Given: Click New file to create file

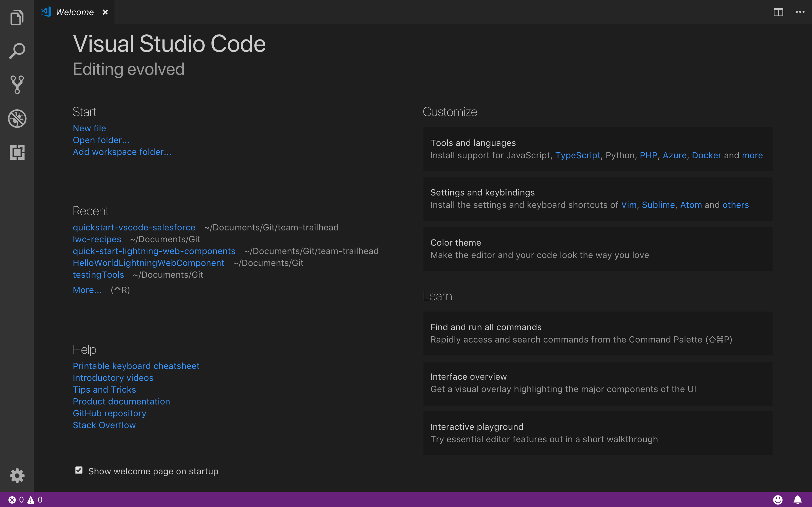Looking at the screenshot, I should (x=89, y=128).
